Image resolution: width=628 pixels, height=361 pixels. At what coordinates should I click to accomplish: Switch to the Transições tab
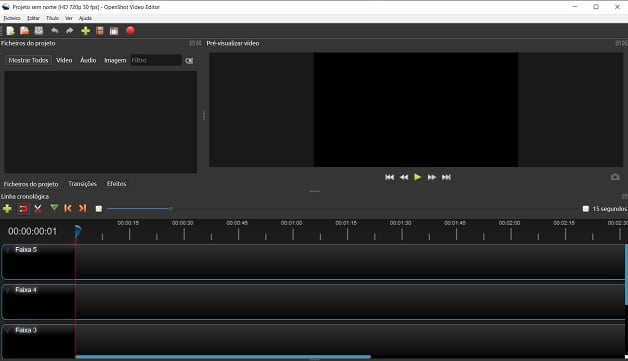[x=83, y=184]
